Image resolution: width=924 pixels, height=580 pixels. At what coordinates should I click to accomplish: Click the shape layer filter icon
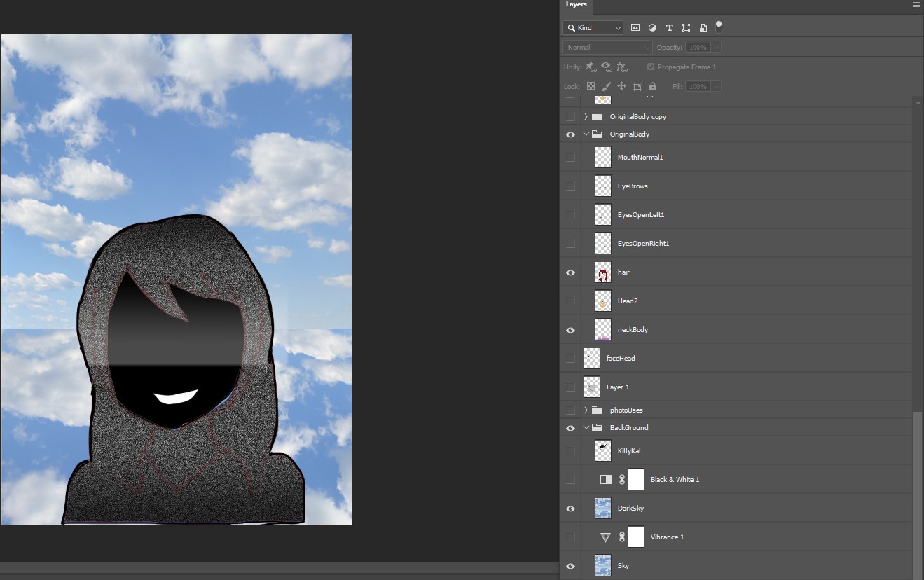tap(686, 28)
